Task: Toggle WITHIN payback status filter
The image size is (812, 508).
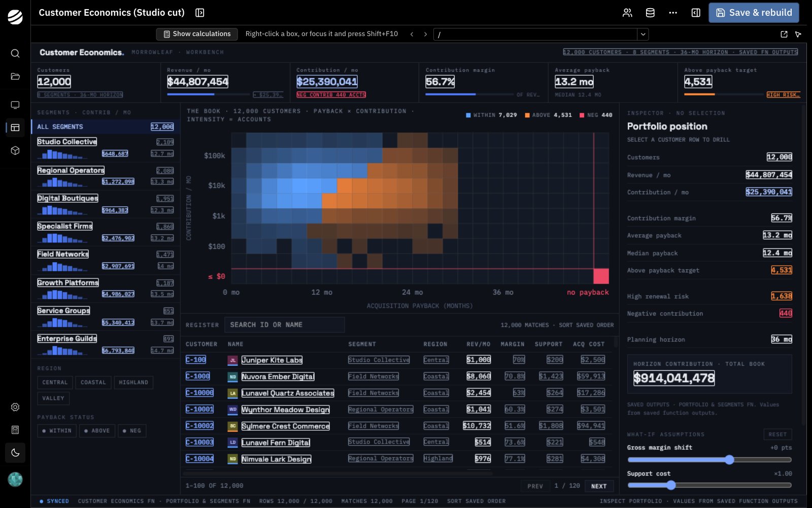Action: 57,431
